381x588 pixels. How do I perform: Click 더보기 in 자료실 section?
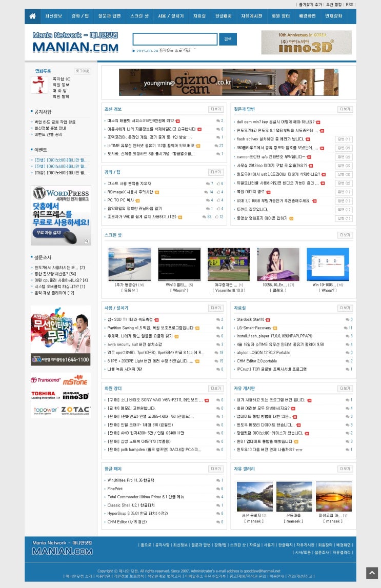click(345, 308)
